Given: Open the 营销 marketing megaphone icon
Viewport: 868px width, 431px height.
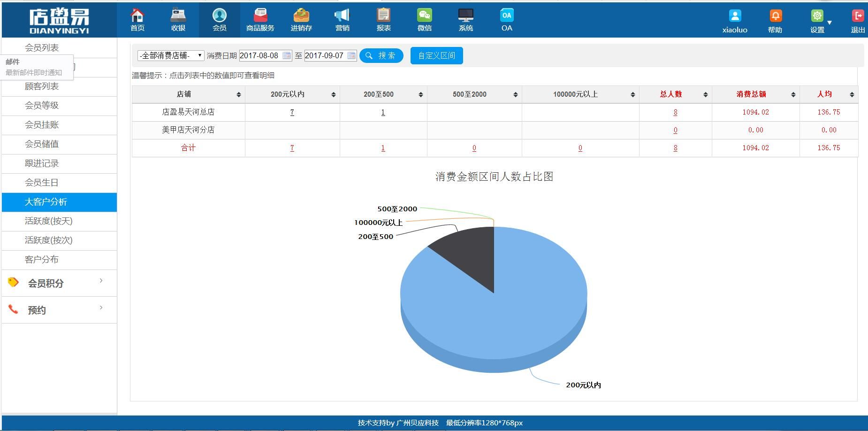Looking at the screenshot, I should [342, 15].
